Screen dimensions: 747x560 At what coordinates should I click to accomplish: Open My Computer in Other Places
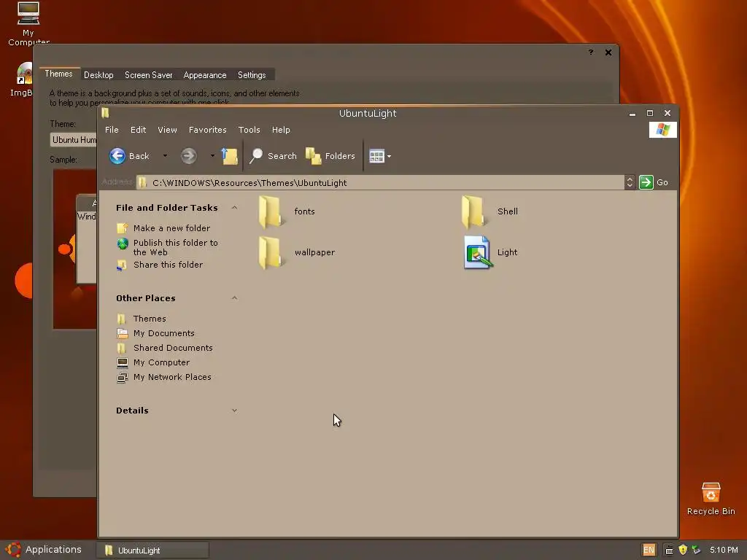(x=161, y=362)
